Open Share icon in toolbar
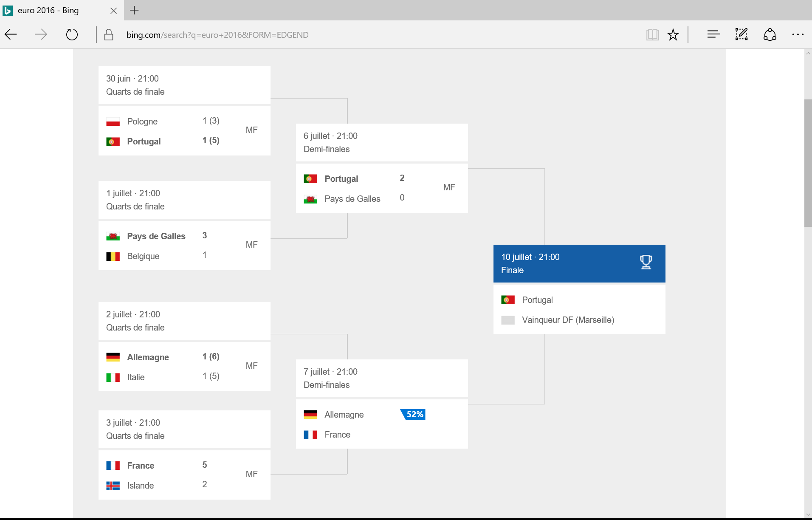Viewport: 812px width, 520px height. (770, 34)
